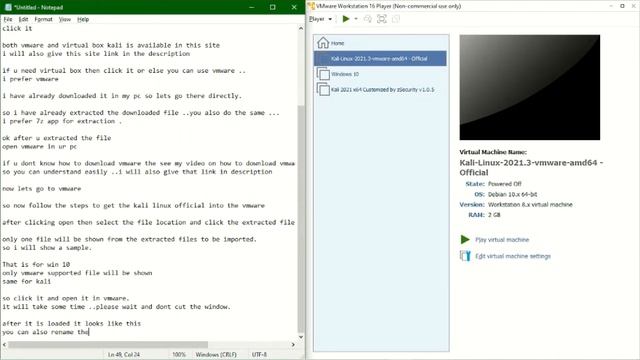Expand the power options arrow beside Play

pos(356,19)
